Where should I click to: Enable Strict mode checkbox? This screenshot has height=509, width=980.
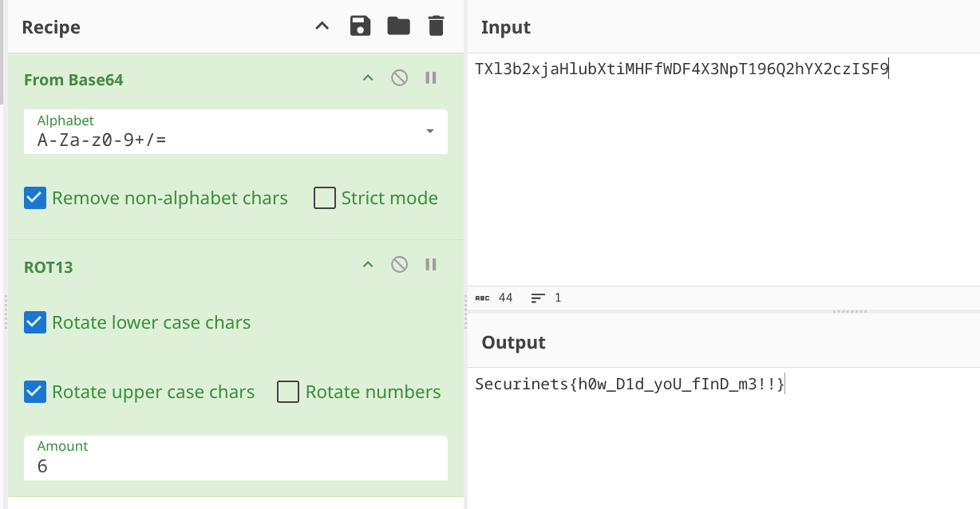325,198
